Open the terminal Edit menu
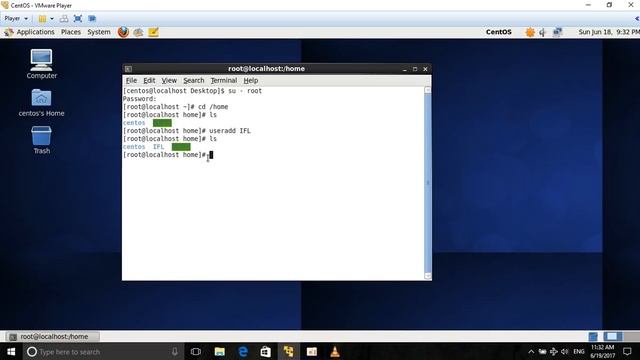The width and height of the screenshot is (640, 360). (149, 80)
